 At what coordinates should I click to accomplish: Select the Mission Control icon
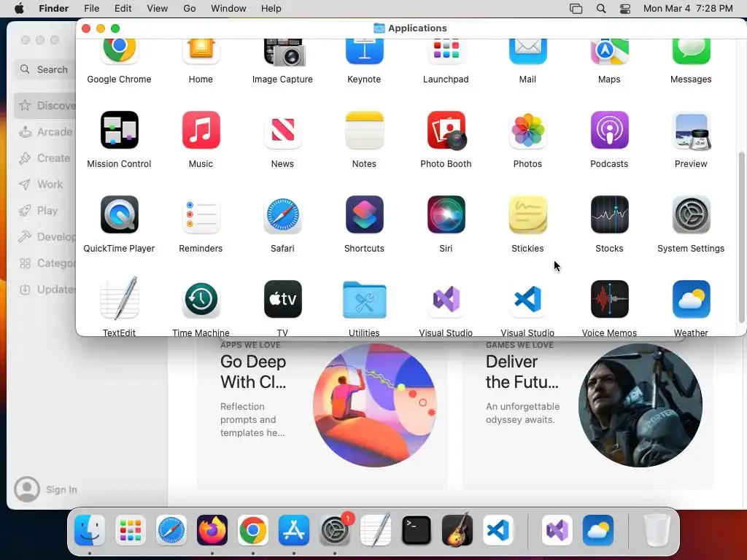coord(119,130)
